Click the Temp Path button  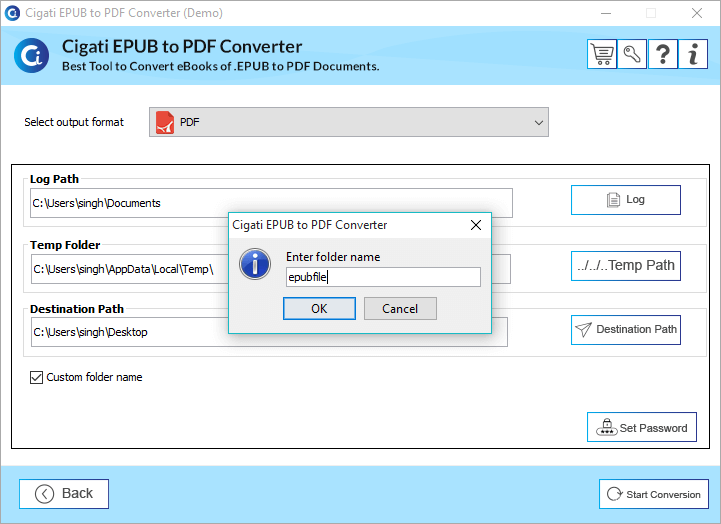(626, 266)
